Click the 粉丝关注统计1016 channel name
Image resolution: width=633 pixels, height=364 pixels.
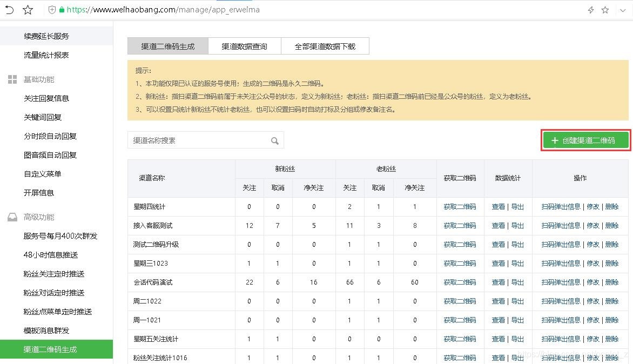click(x=160, y=358)
